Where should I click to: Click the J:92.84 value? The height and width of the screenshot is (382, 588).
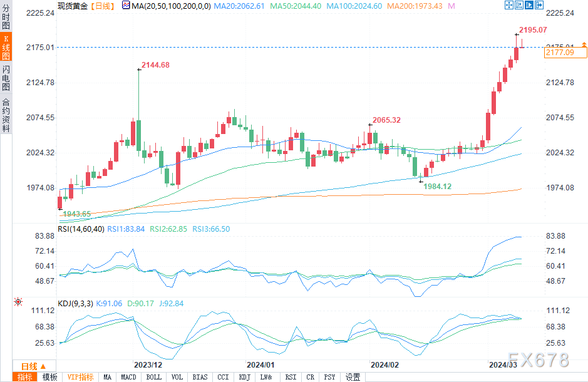(172, 304)
